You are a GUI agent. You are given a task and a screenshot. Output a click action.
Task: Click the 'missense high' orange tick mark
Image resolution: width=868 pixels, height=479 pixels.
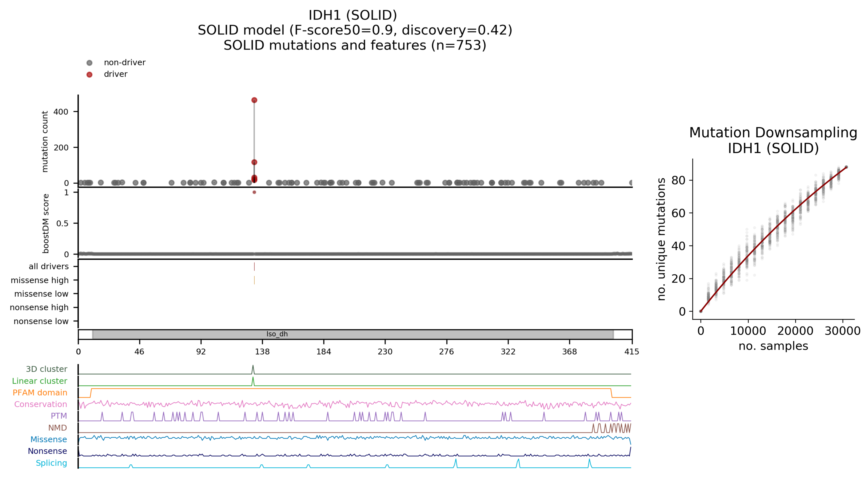tap(254, 280)
